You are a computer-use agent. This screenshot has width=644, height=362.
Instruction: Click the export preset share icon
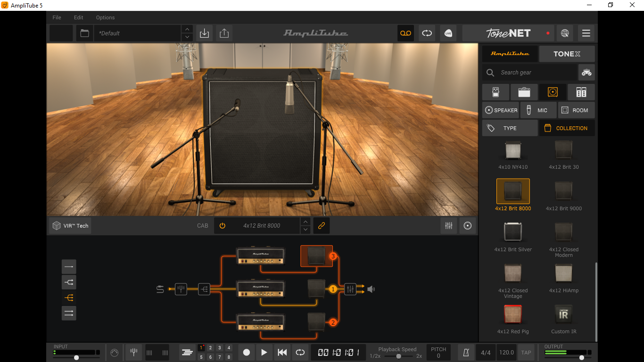[224, 33]
